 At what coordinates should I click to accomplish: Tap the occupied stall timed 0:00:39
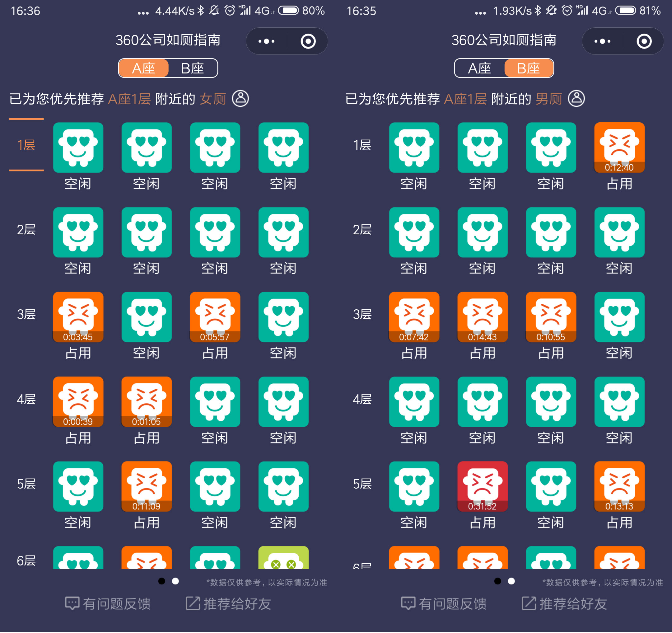coord(78,402)
